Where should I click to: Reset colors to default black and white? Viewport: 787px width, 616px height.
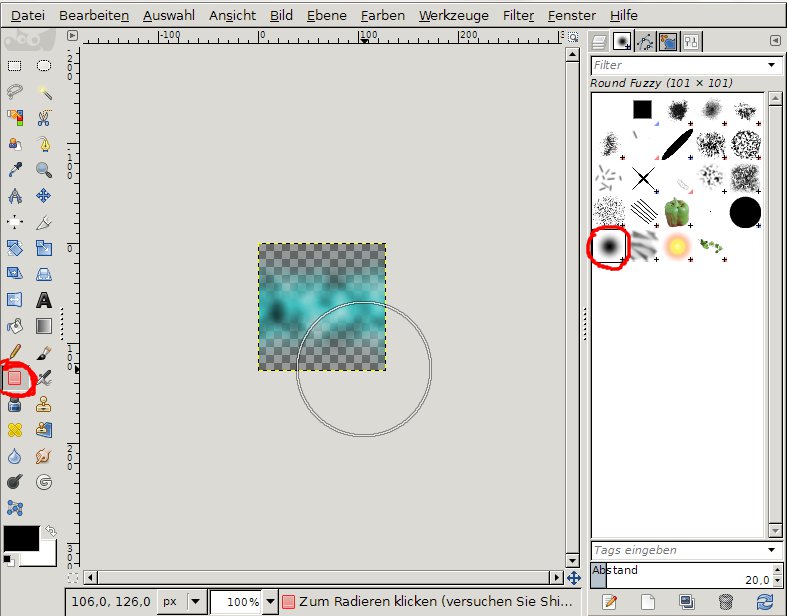click(8, 560)
